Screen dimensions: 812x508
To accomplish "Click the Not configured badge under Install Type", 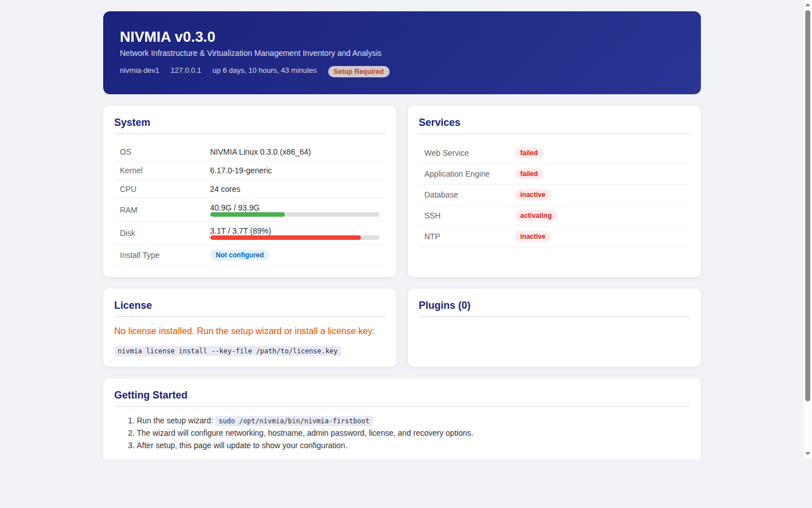I will (x=240, y=255).
